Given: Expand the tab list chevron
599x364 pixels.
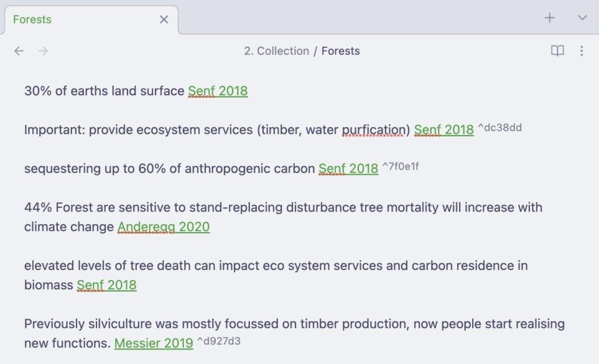Looking at the screenshot, I should [x=582, y=18].
